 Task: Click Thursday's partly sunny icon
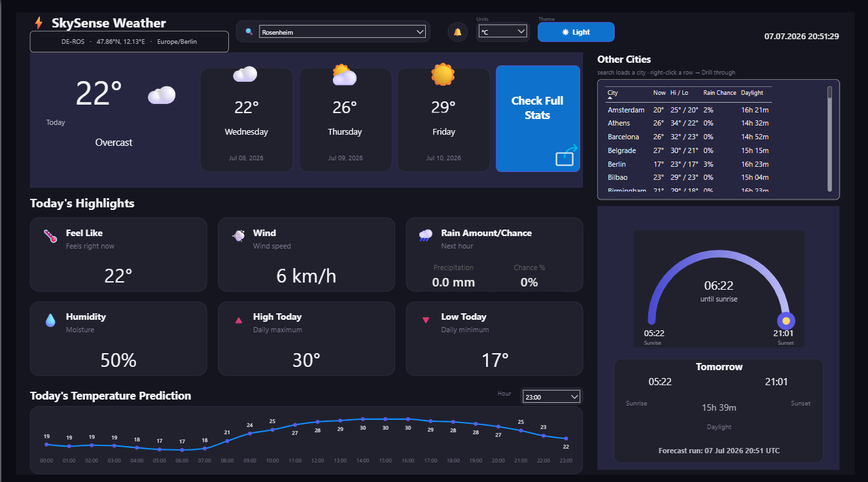coord(344,75)
